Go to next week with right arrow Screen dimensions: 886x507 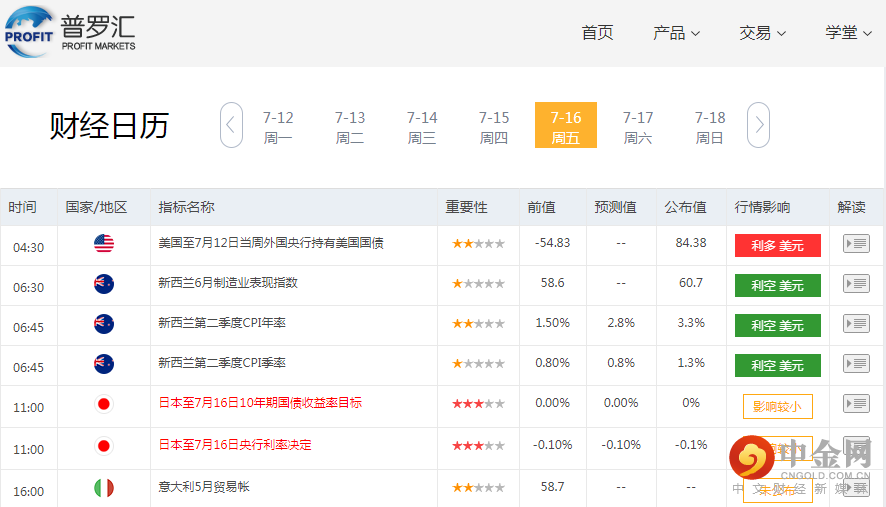point(759,125)
